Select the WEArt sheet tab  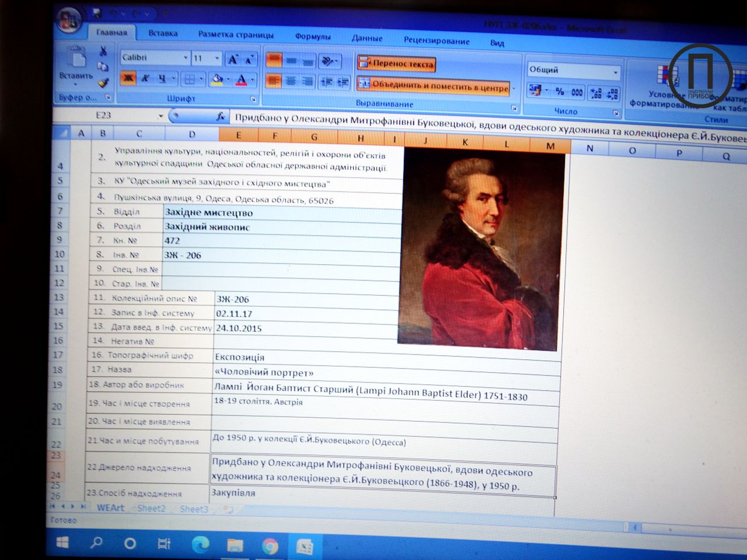[x=110, y=508]
